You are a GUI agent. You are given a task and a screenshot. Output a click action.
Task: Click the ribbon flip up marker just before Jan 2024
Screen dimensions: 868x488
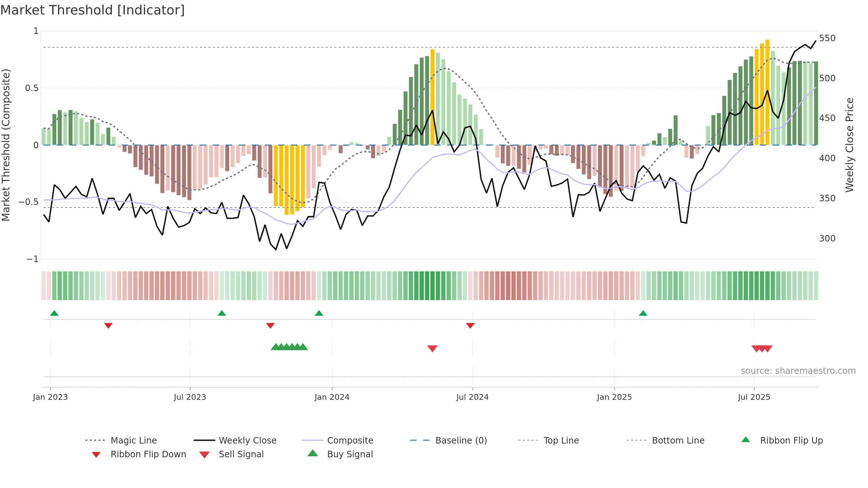tap(319, 313)
